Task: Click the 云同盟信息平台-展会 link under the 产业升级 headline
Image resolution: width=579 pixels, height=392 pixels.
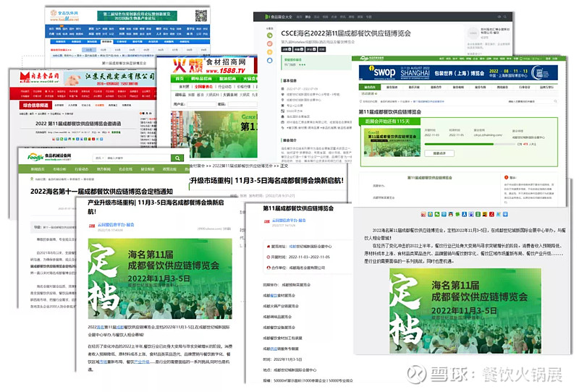Action: point(116,224)
